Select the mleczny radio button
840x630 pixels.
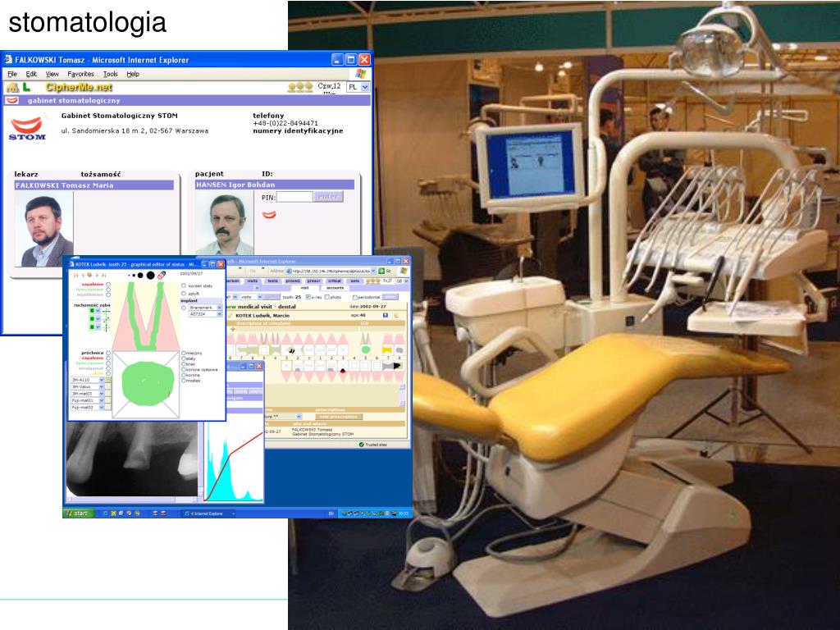[x=184, y=353]
